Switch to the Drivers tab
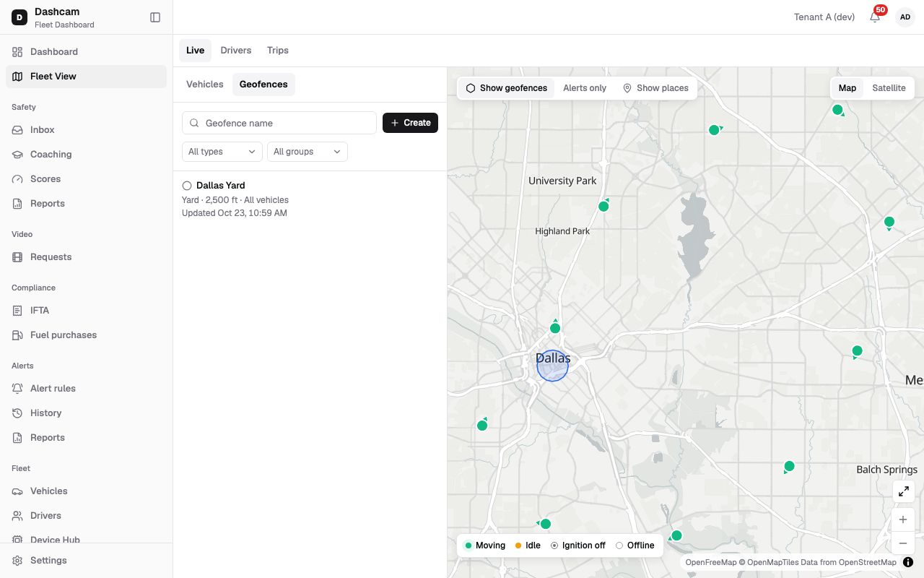The image size is (924, 578). tap(236, 51)
